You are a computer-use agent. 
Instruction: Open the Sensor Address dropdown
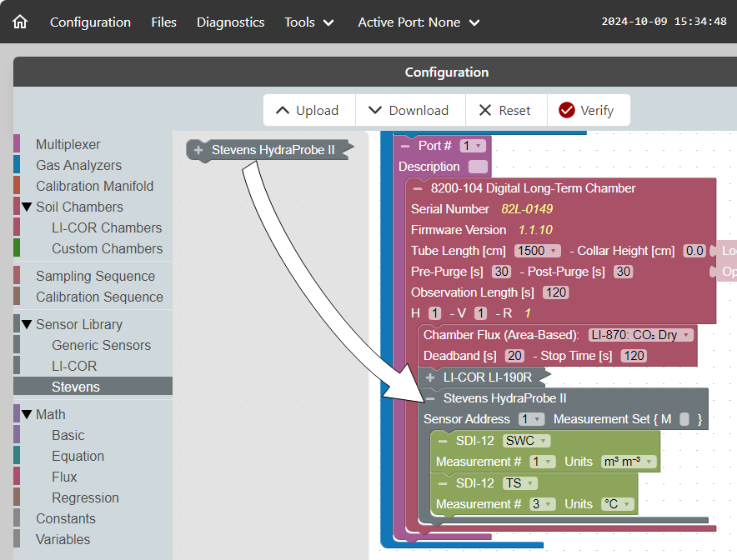coord(532,419)
